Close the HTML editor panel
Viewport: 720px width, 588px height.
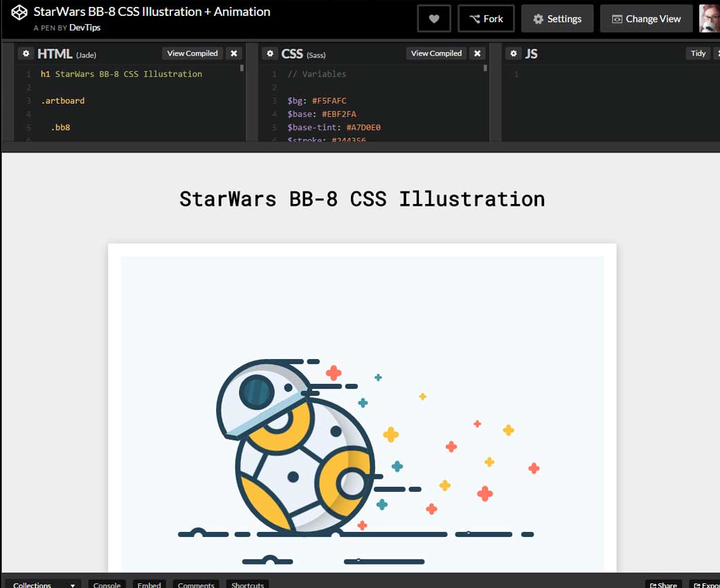pos(234,53)
